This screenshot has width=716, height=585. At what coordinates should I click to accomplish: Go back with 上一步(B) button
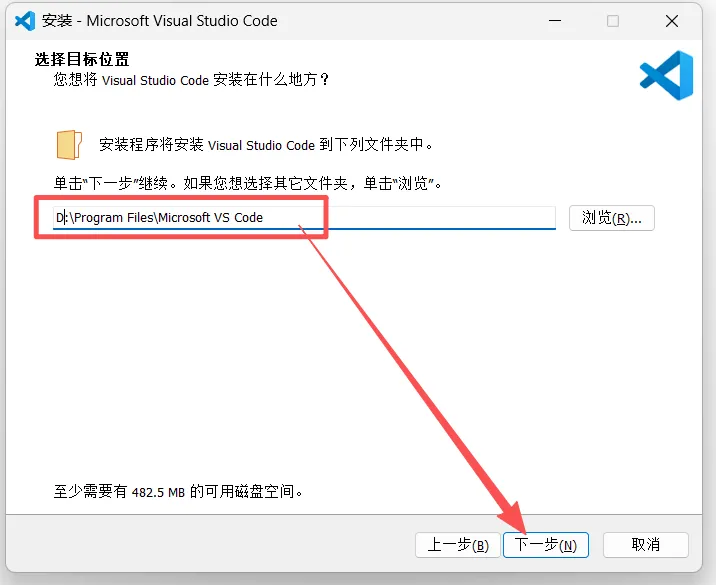point(458,545)
